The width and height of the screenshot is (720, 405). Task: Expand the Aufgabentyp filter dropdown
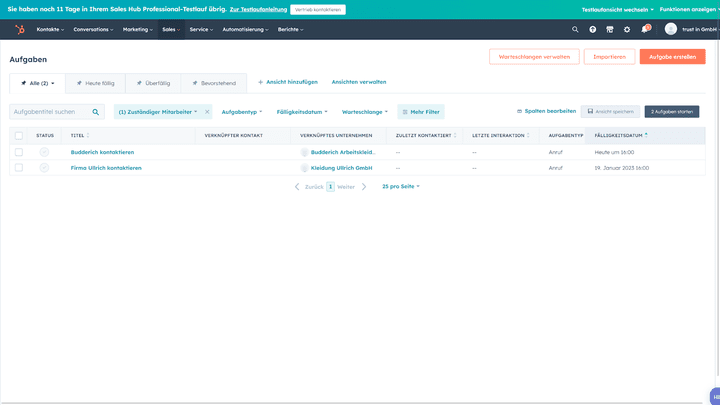(x=242, y=112)
